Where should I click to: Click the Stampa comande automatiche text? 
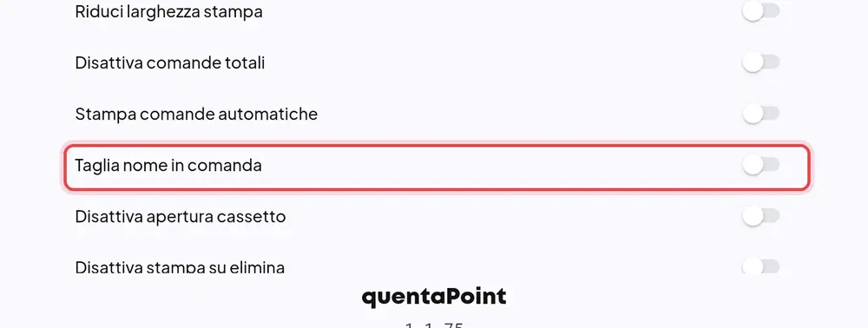[196, 115]
